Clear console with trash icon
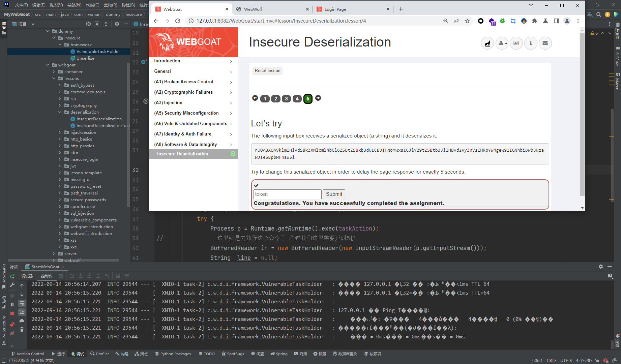Screen dimensions: 621x364 (22, 330)
